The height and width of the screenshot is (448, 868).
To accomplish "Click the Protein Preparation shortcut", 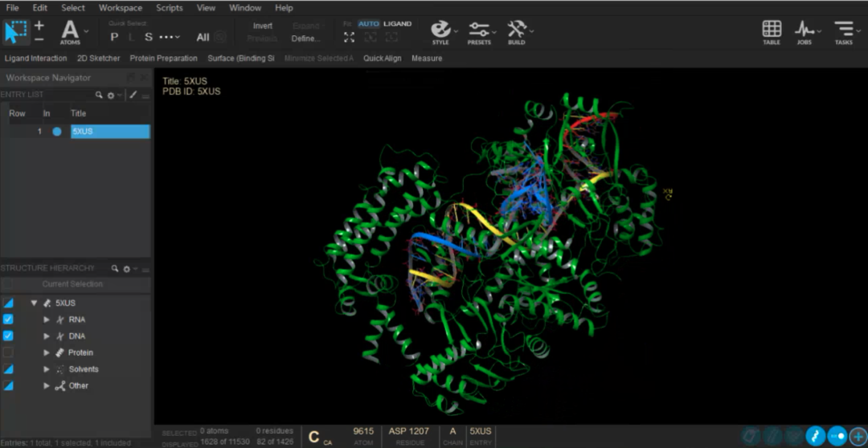I will click(x=163, y=59).
